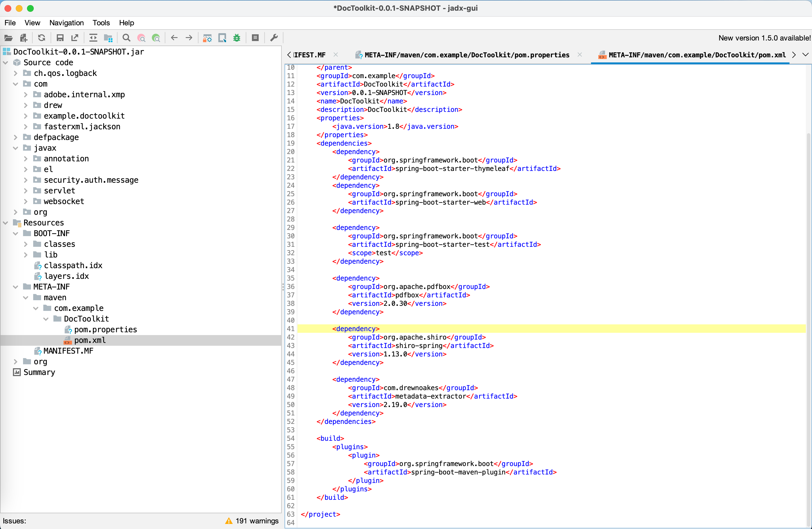Click line number 41 in gutter
The height and width of the screenshot is (529, 812).
click(291, 329)
